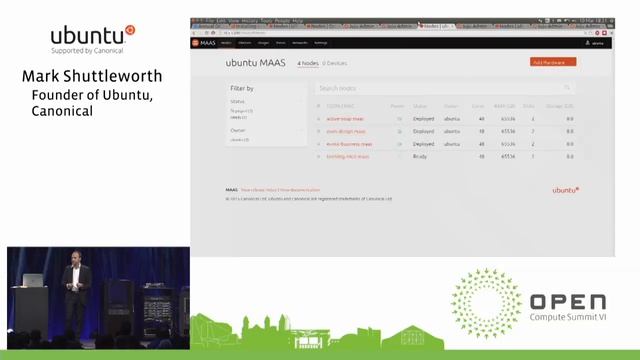Switch to the 0 Devices view

tap(335, 63)
